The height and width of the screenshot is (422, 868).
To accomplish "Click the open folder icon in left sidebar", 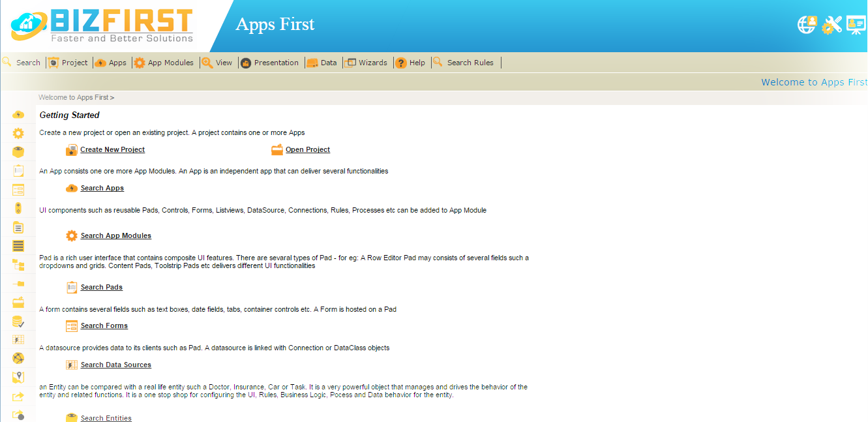I will click(18, 302).
